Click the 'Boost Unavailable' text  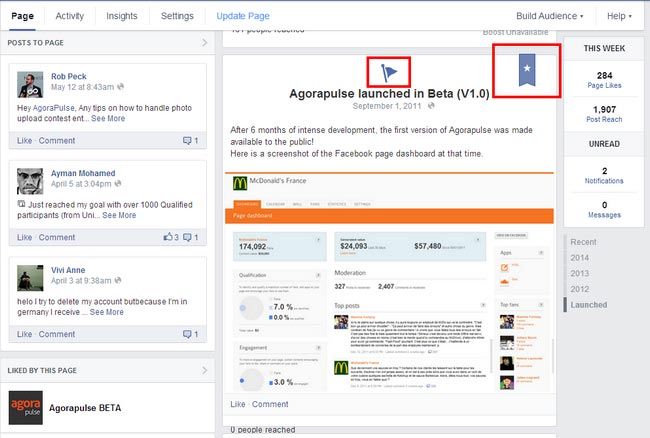pos(515,32)
